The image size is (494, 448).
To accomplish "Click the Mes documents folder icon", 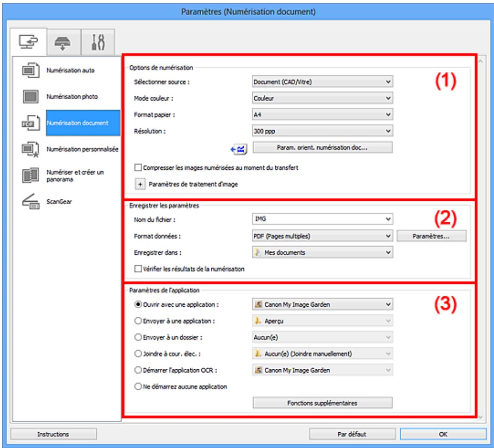I will point(258,252).
